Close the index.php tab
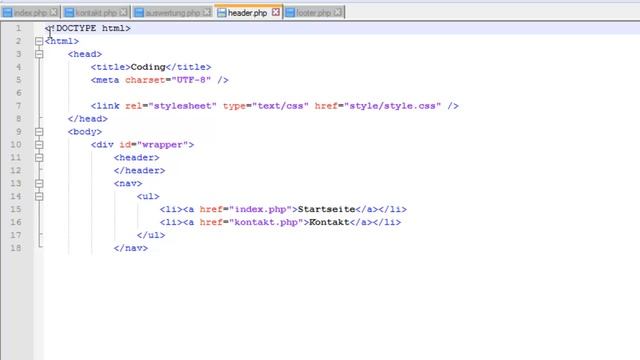Image resolution: width=640 pixels, height=360 pixels. coord(53,12)
